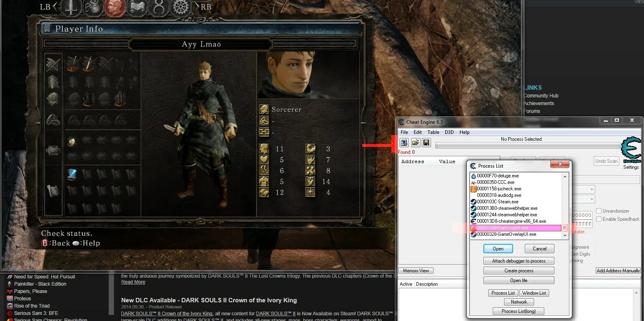Open the Edit menu in Cheat Engine

click(x=418, y=132)
